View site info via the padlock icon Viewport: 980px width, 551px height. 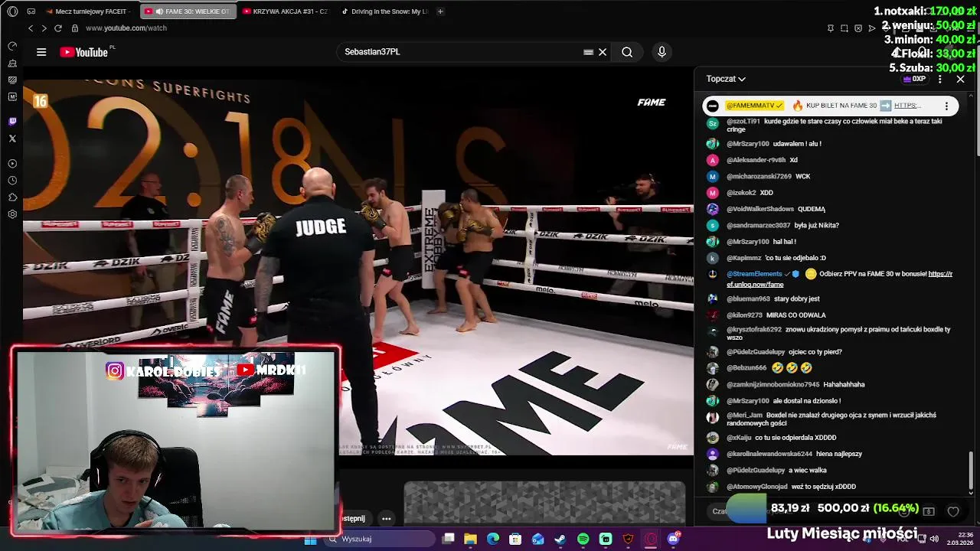tap(75, 28)
